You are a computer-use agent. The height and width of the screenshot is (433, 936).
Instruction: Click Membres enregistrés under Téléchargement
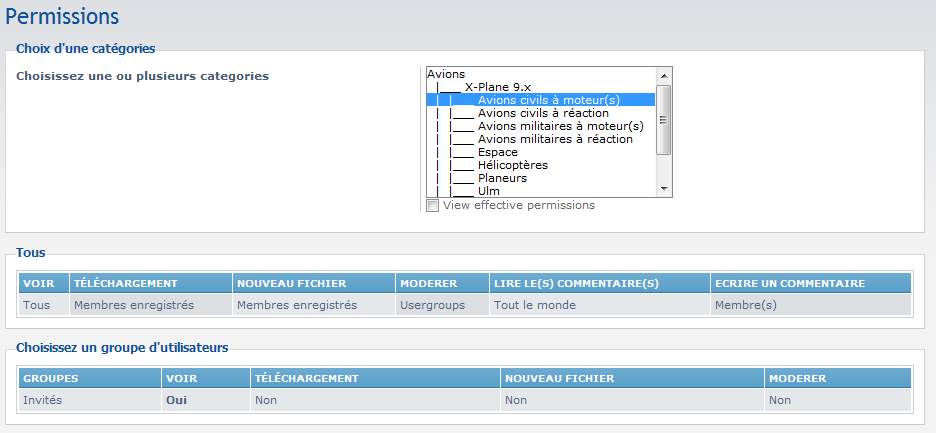[x=134, y=305]
